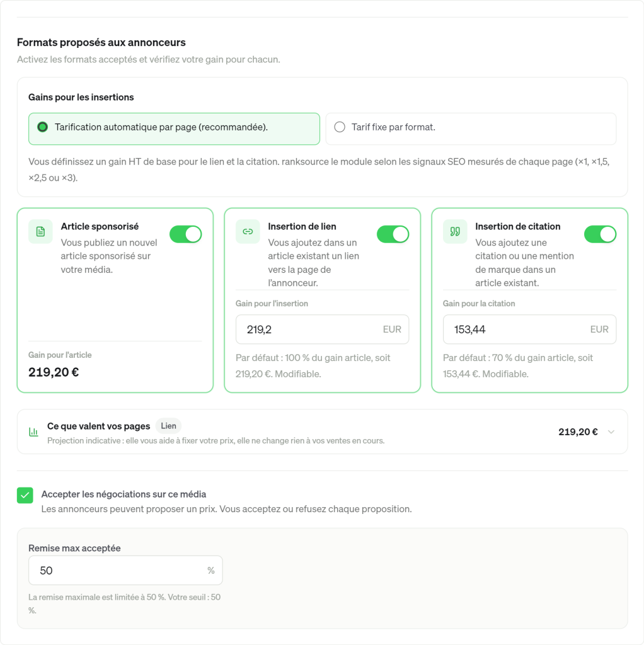
Task: Click the Article sponsorisé card title
Action: [100, 226]
